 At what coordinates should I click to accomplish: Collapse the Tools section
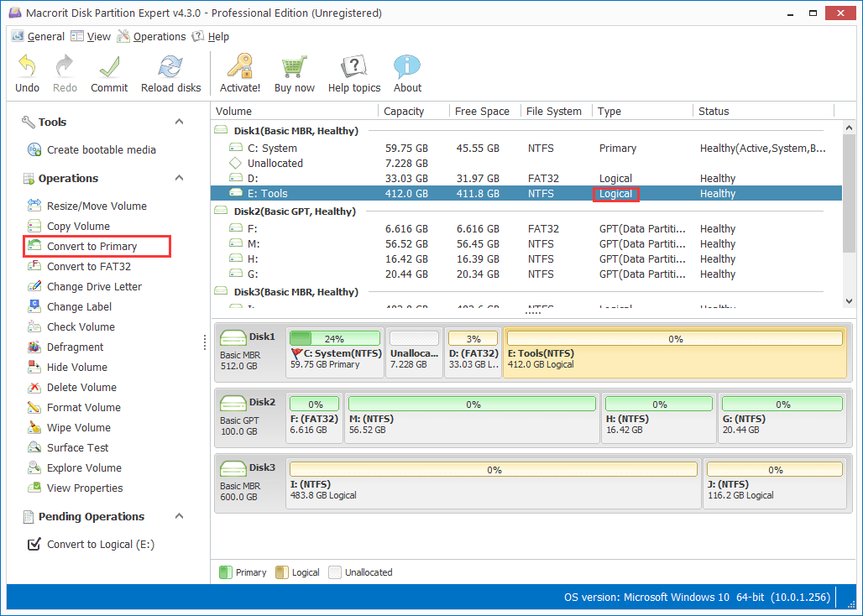click(x=178, y=122)
